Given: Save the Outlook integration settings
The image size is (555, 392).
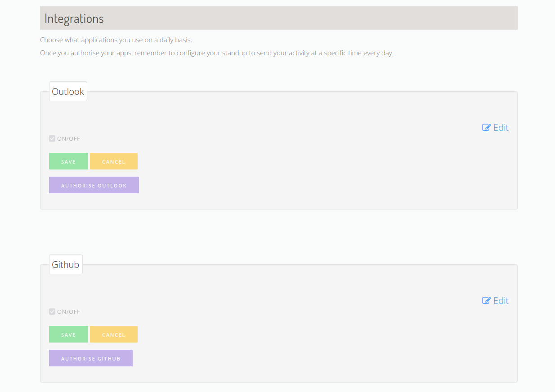Looking at the screenshot, I should (x=68, y=161).
